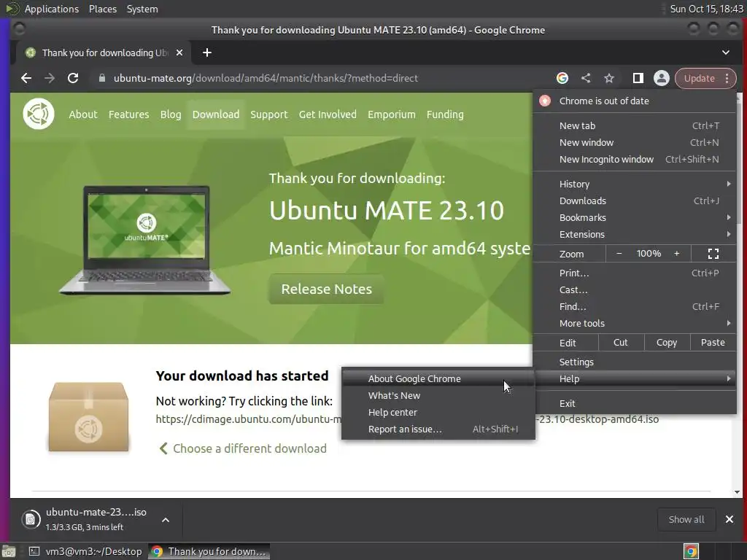
Task: Choose Cast from the Chrome menu
Action: point(634,290)
